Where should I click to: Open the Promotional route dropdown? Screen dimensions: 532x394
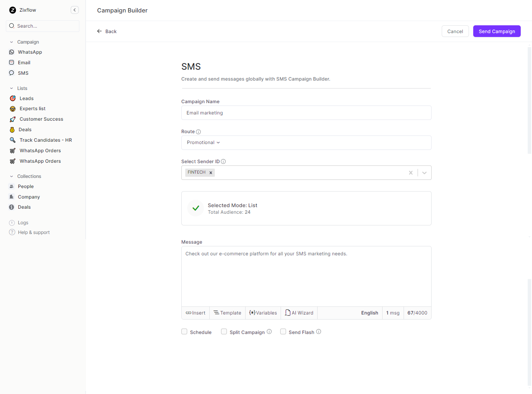204,142
